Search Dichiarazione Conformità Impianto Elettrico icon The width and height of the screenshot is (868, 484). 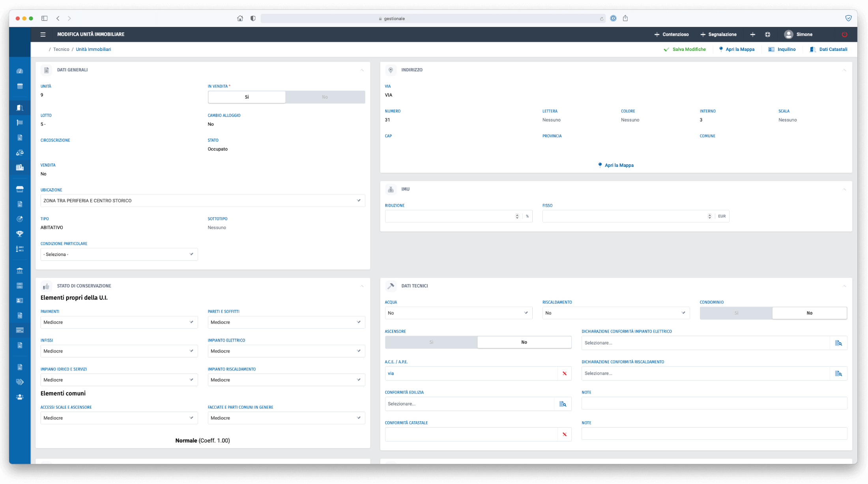click(x=838, y=343)
